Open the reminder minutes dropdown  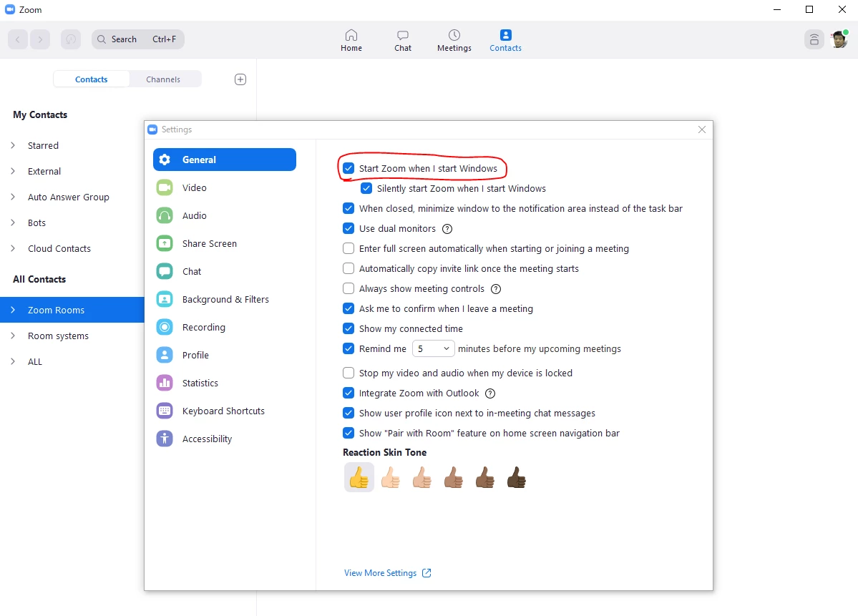(433, 348)
